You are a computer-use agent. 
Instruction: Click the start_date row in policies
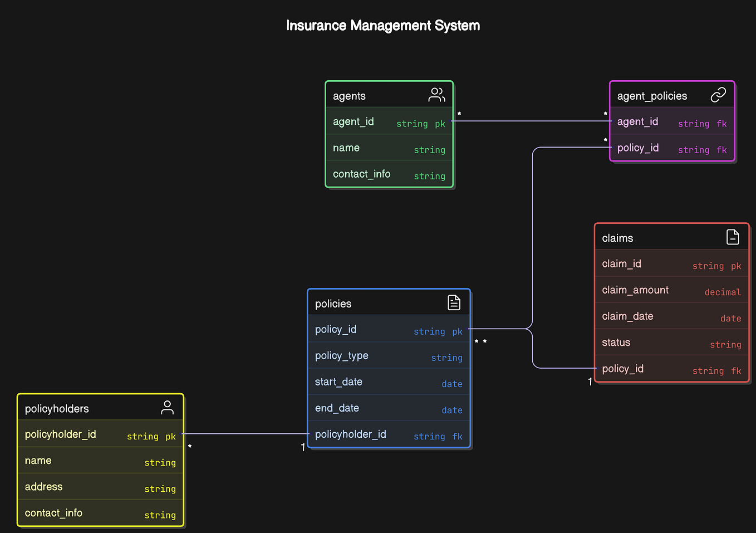coord(338,382)
